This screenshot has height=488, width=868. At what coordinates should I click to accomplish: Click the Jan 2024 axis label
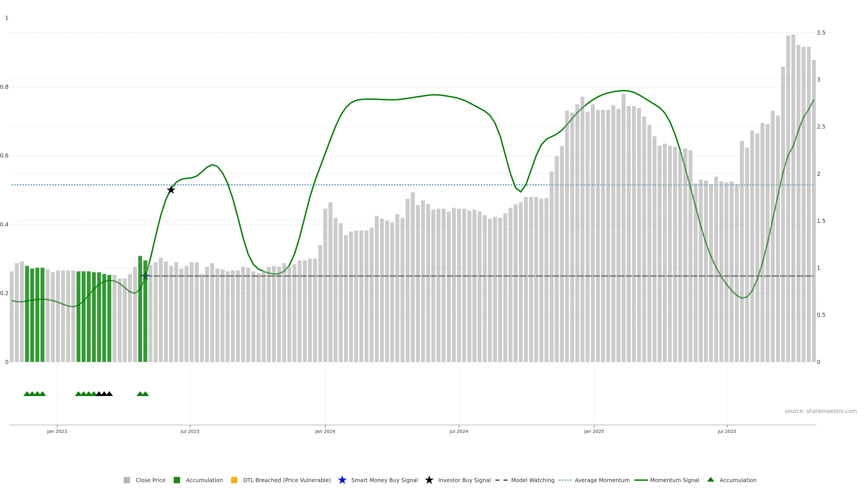click(325, 431)
